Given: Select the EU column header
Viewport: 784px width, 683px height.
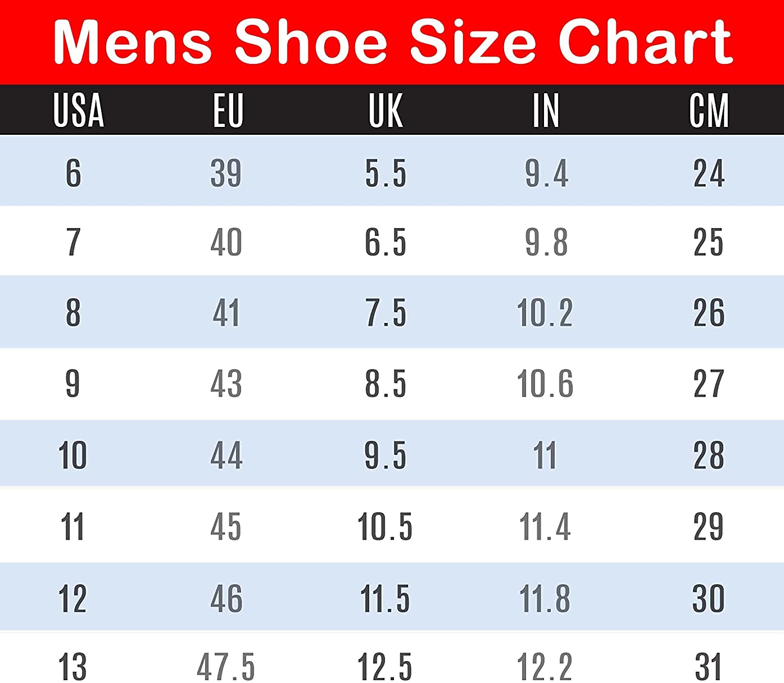Looking at the screenshot, I should coord(228,110).
